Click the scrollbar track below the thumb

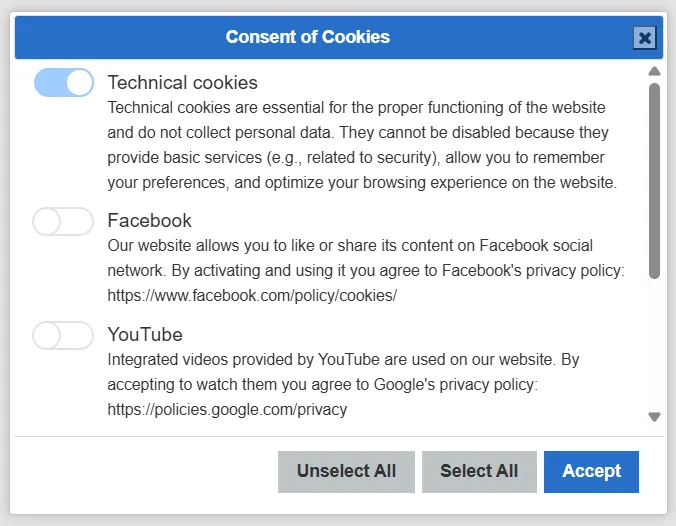point(654,345)
